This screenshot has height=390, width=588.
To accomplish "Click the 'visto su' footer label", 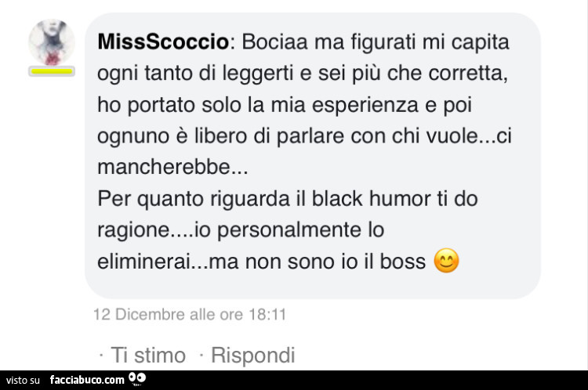I will point(23,381).
